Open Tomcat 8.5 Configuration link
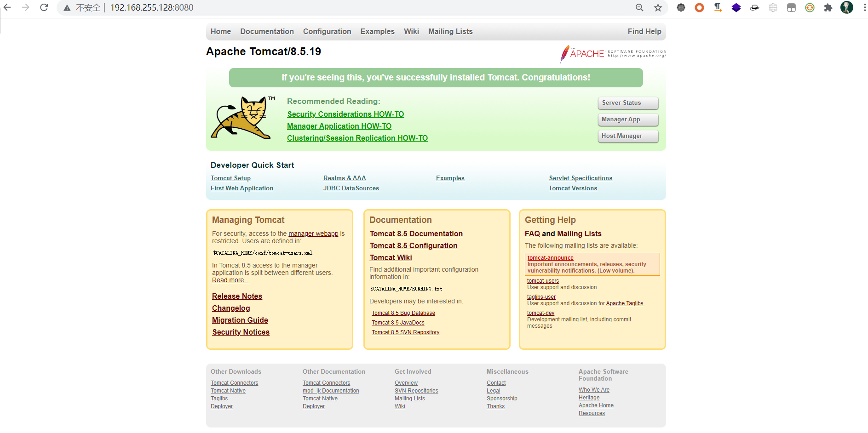868x433 pixels. point(414,245)
